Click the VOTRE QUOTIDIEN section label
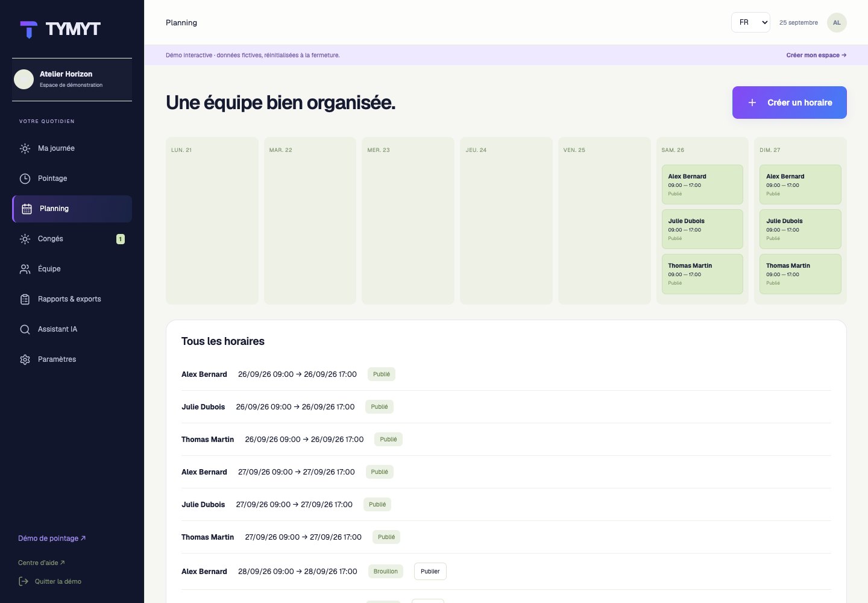 47,121
